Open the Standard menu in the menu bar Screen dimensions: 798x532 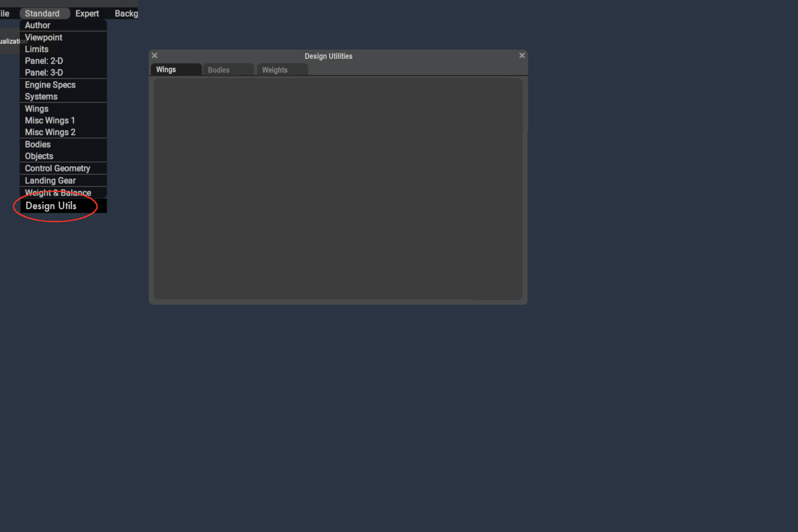(x=43, y=13)
